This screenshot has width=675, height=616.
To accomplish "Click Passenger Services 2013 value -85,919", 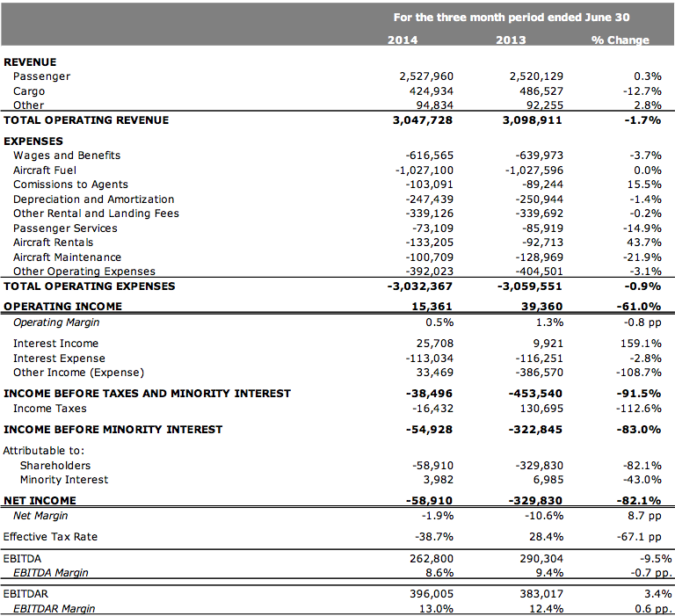I will 542,228.
